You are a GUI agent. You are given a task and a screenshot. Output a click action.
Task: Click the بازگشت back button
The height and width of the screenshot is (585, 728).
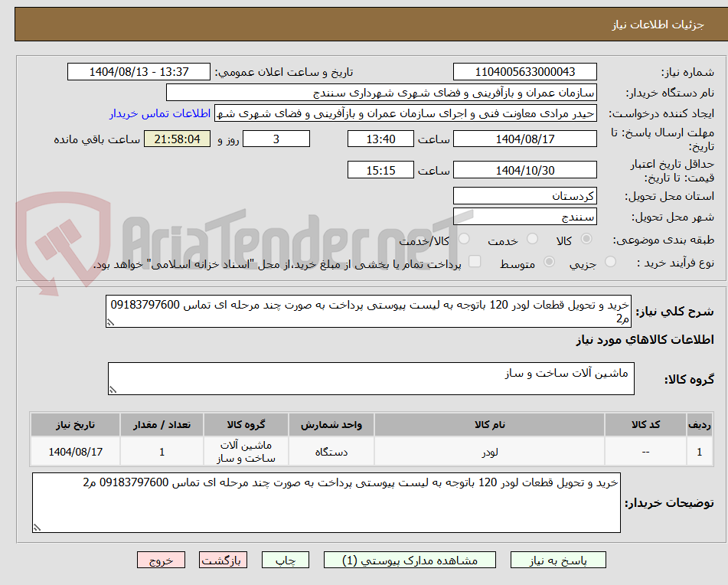223,560
